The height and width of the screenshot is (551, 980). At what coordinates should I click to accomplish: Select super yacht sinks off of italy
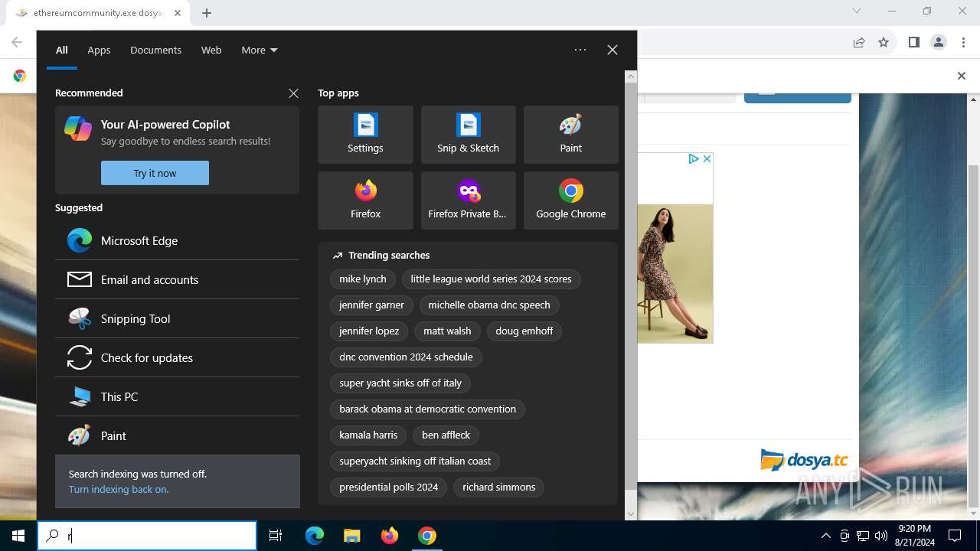(400, 383)
